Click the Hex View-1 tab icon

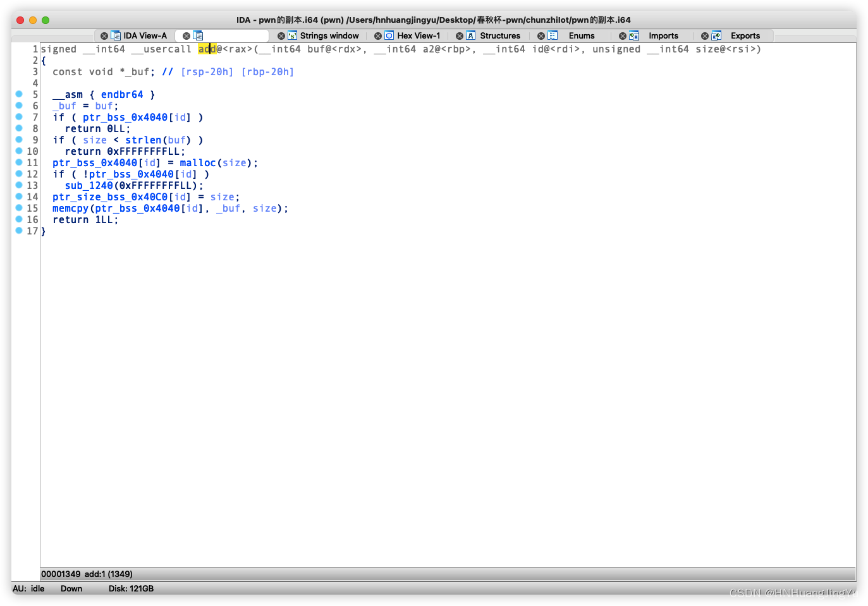point(389,36)
